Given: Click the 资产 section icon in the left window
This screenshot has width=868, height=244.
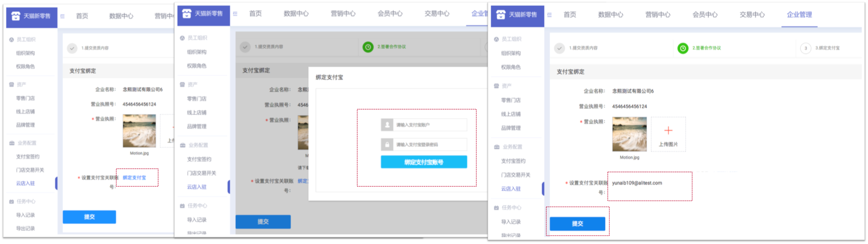Looking at the screenshot, I should click(11, 85).
